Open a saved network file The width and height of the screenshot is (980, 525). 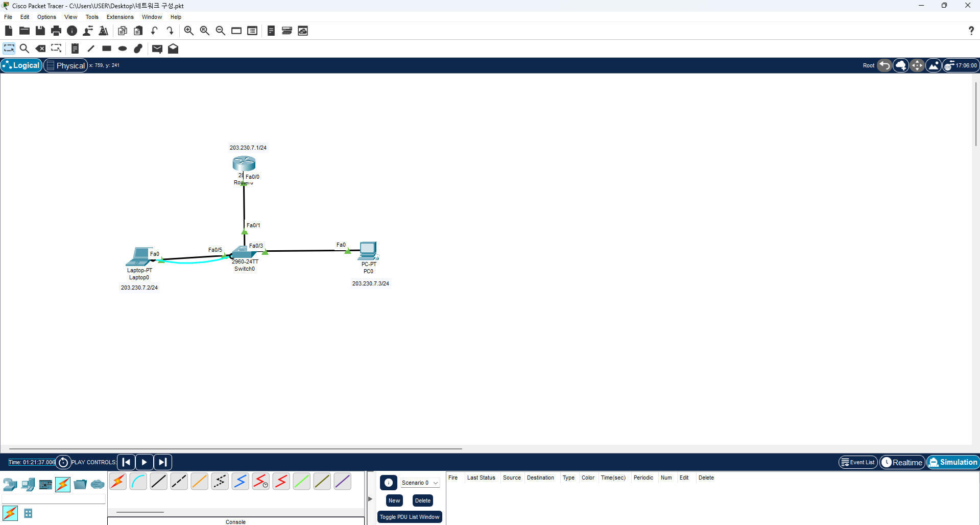[x=24, y=31]
